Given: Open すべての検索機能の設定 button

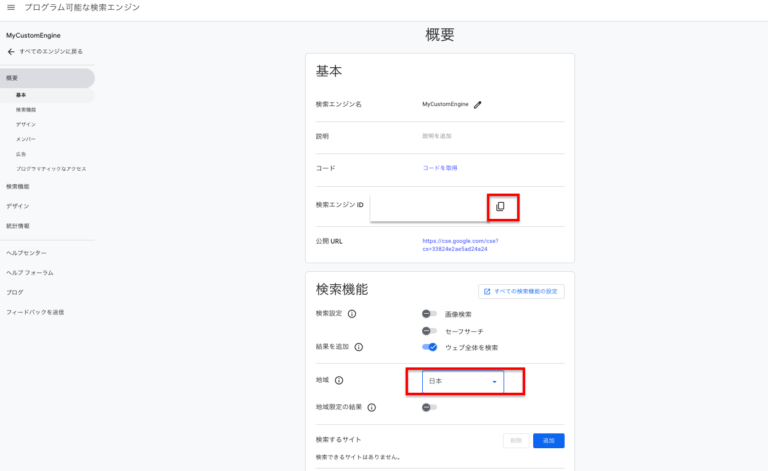Looking at the screenshot, I should pyautogui.click(x=521, y=292).
